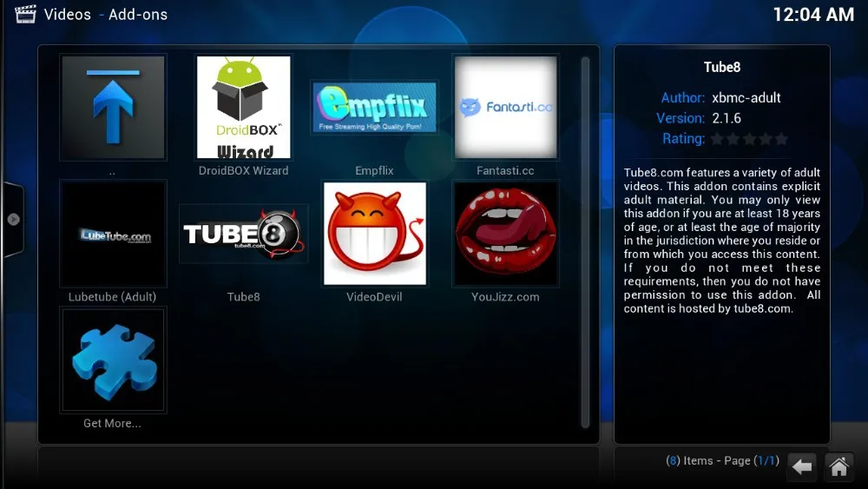Click the Fantasti.cc label text
Image resolution: width=868 pixels, height=489 pixels.
pos(505,170)
